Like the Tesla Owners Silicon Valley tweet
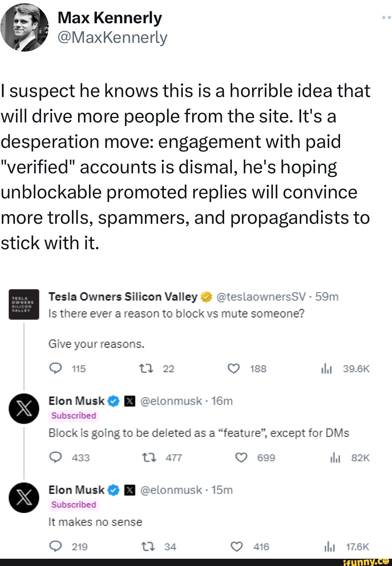The width and height of the screenshot is (392, 566). (234, 369)
